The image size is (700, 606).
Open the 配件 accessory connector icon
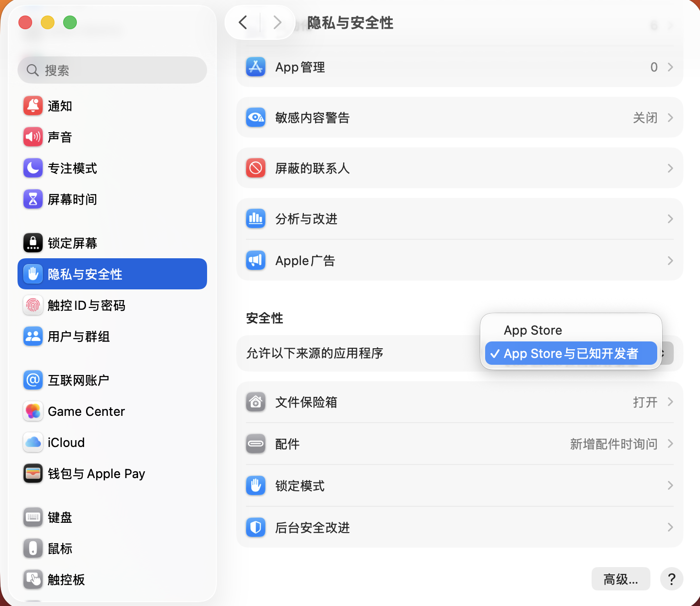256,444
